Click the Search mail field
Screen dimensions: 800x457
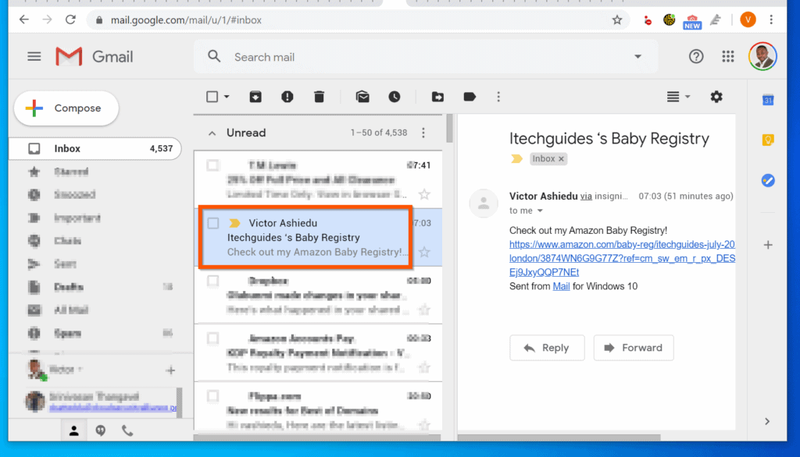tap(426, 57)
